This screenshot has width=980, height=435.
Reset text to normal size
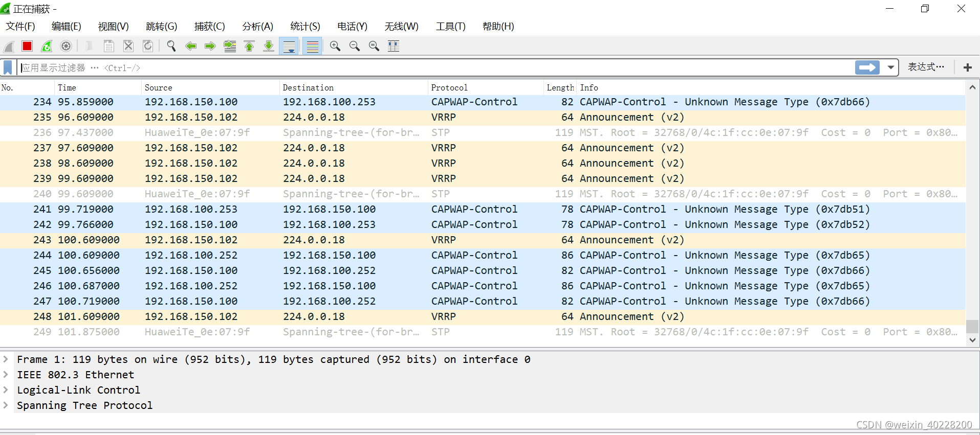[x=374, y=47]
